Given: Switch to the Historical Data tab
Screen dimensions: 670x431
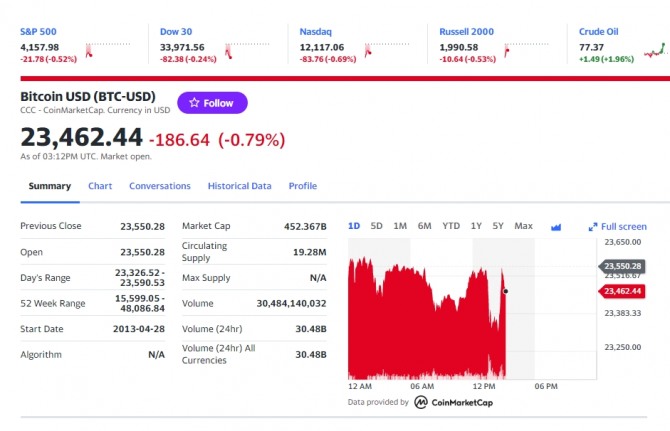Looking at the screenshot, I should click(x=239, y=186).
